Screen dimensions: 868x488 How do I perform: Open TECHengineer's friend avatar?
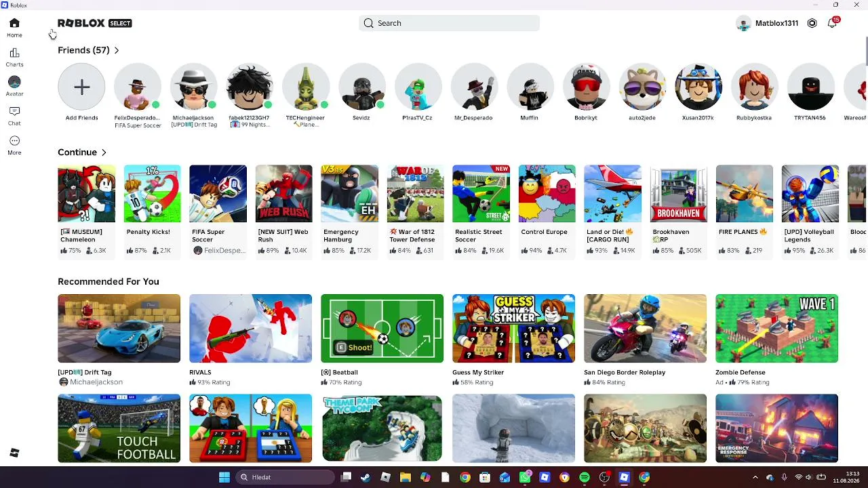[x=306, y=87]
